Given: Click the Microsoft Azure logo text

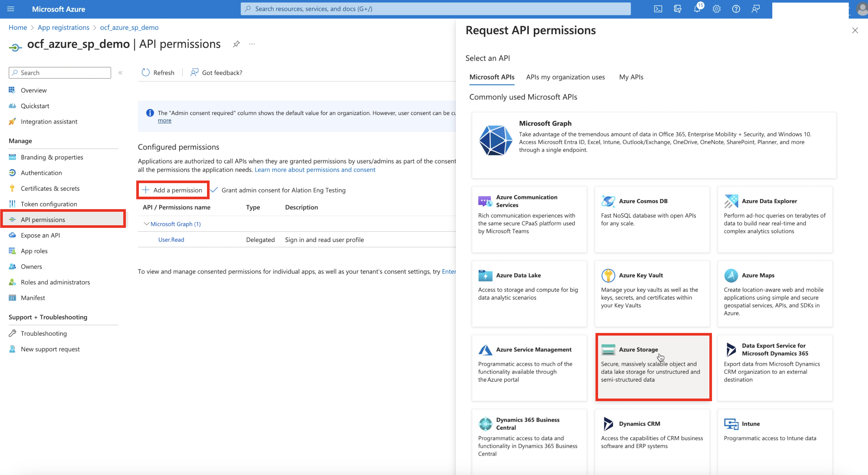Looking at the screenshot, I should (58, 9).
